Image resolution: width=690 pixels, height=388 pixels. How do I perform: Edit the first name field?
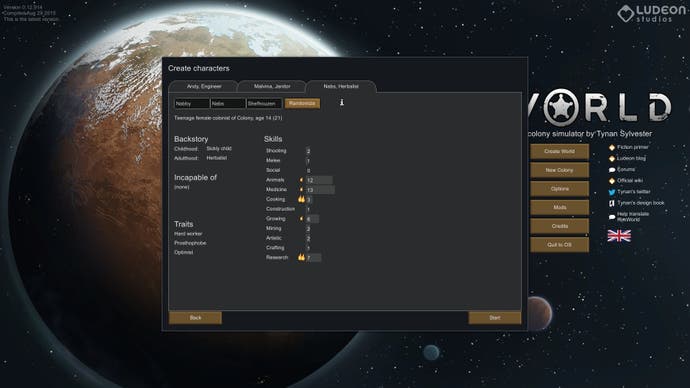pos(192,103)
